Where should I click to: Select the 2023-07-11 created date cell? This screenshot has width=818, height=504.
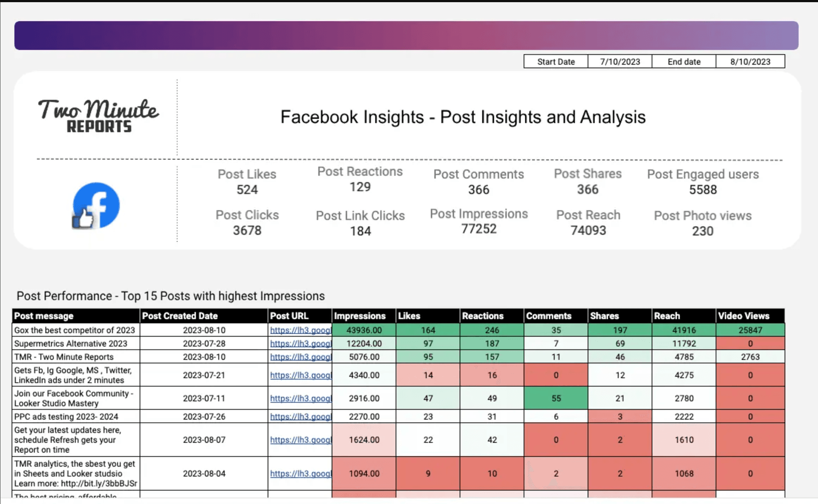pos(204,398)
